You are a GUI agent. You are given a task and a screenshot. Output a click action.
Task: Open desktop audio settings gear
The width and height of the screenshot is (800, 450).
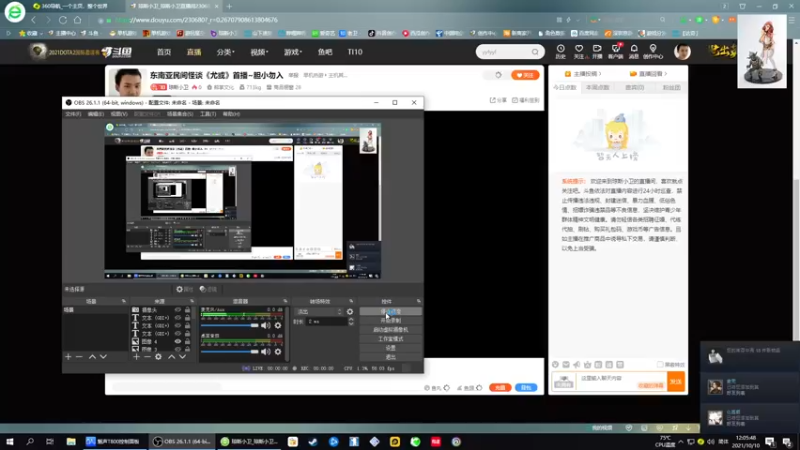(278, 352)
